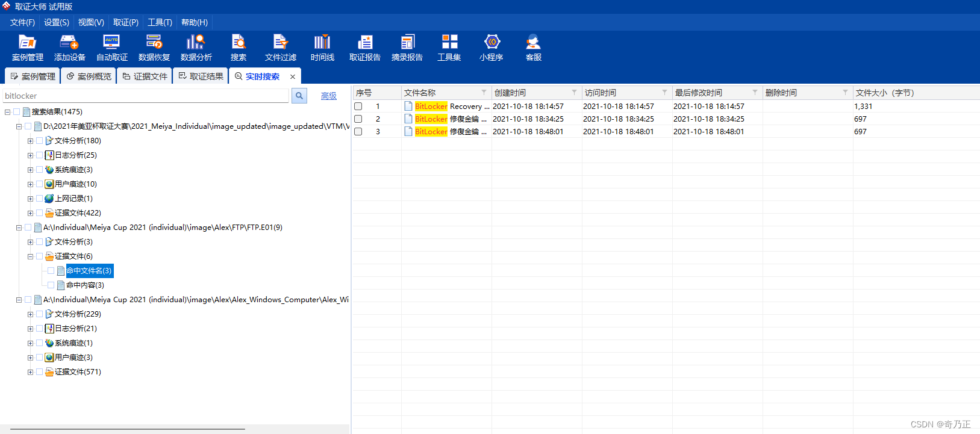Click the 添加设备 add device icon

[69, 48]
